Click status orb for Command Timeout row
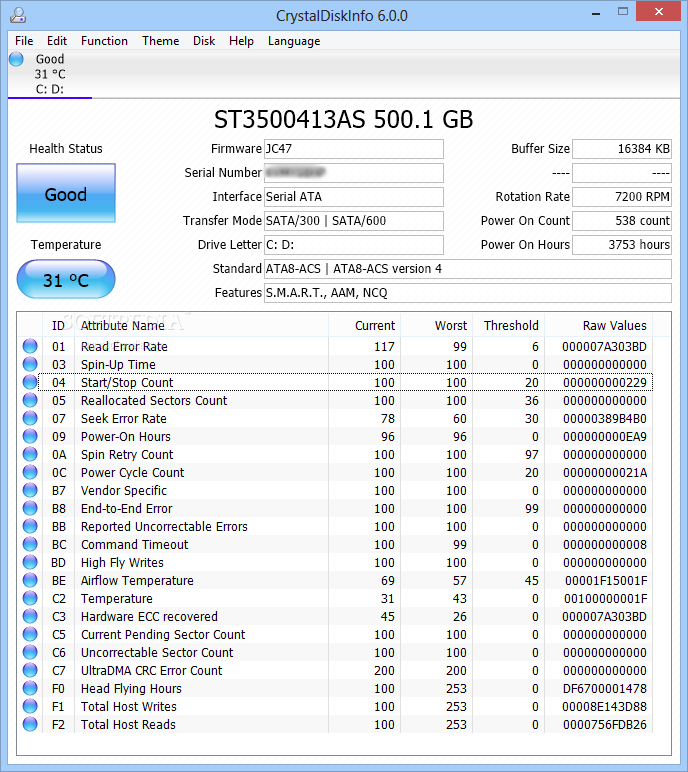Screen dimensions: 688x772 point(30,544)
